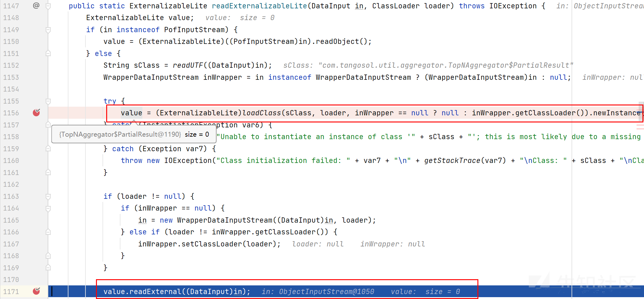Collapse the inWrapper null fold at line 1164
Image resolution: width=644 pixels, height=299 pixels.
click(48, 208)
